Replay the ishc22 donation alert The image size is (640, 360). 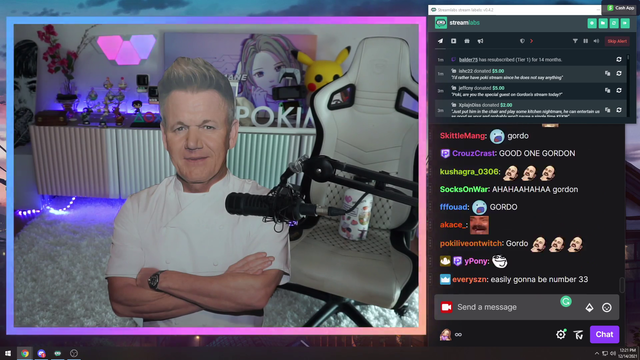coord(619,73)
